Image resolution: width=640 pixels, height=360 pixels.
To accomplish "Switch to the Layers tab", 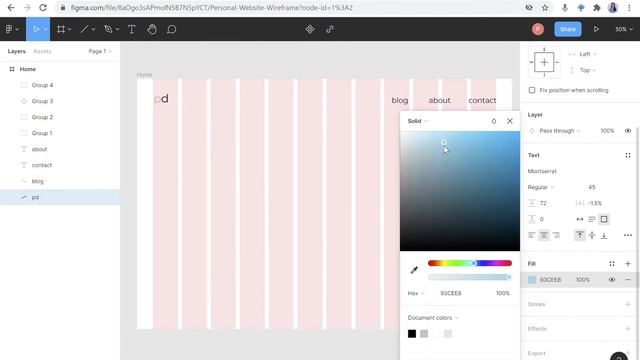I will point(16,51).
